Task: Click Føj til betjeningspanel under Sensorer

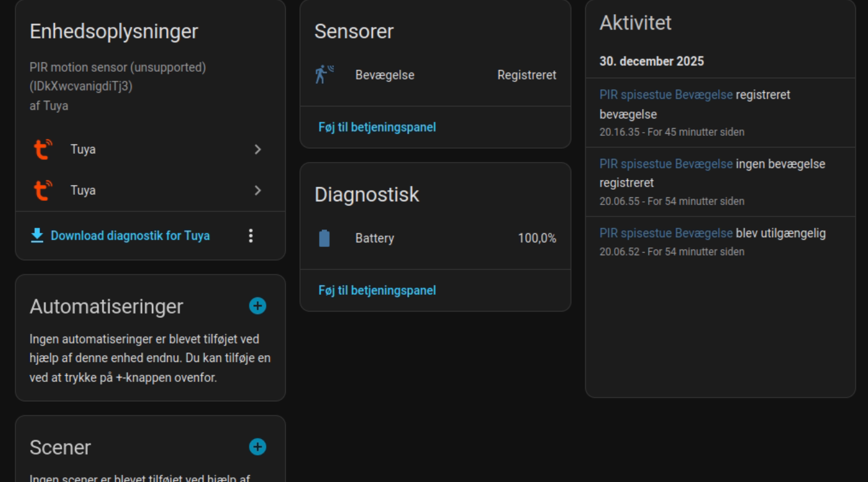Action: [x=377, y=127]
